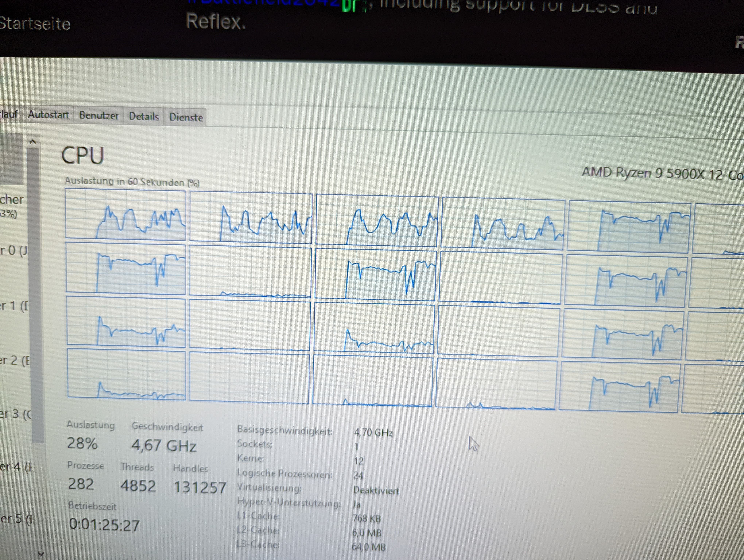Viewport: 744px width, 560px height.
Task: Click the L3-Cache 64,0 MB value
Action: [x=369, y=547]
